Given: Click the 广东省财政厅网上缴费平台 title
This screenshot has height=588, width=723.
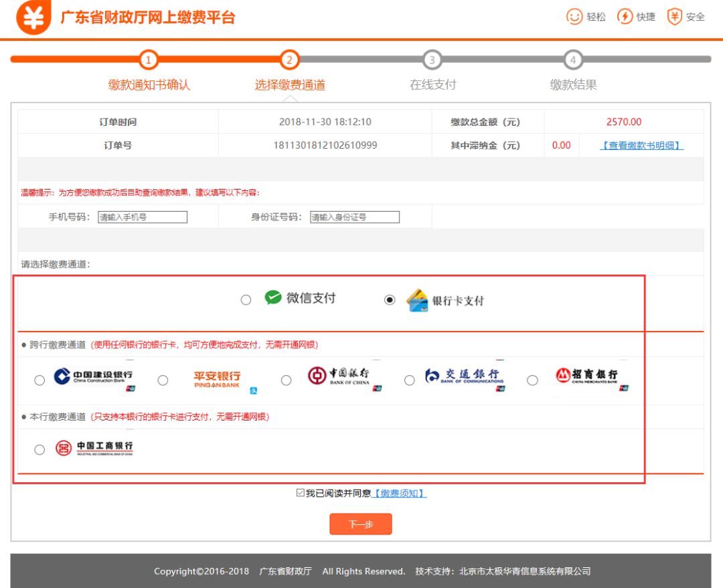Looking at the screenshot, I should 148,17.
